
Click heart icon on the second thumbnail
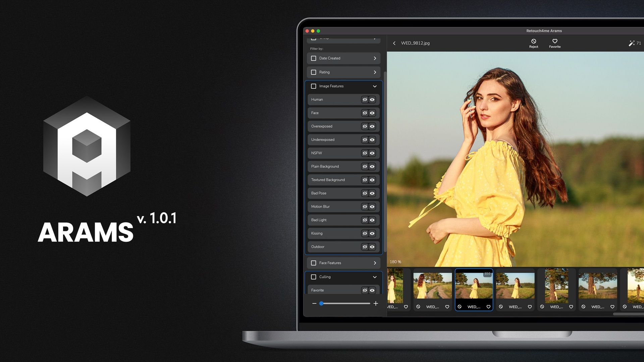447,307
